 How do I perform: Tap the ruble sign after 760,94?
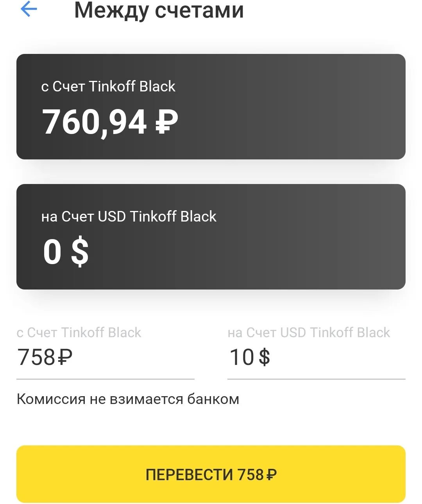(x=166, y=122)
